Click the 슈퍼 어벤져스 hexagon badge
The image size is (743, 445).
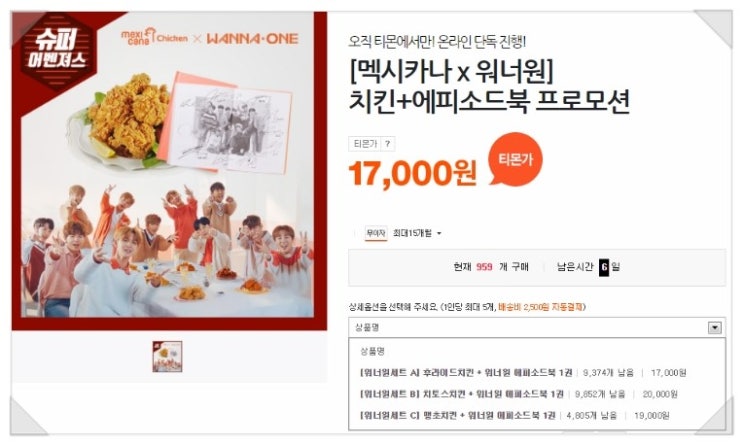tap(57, 50)
